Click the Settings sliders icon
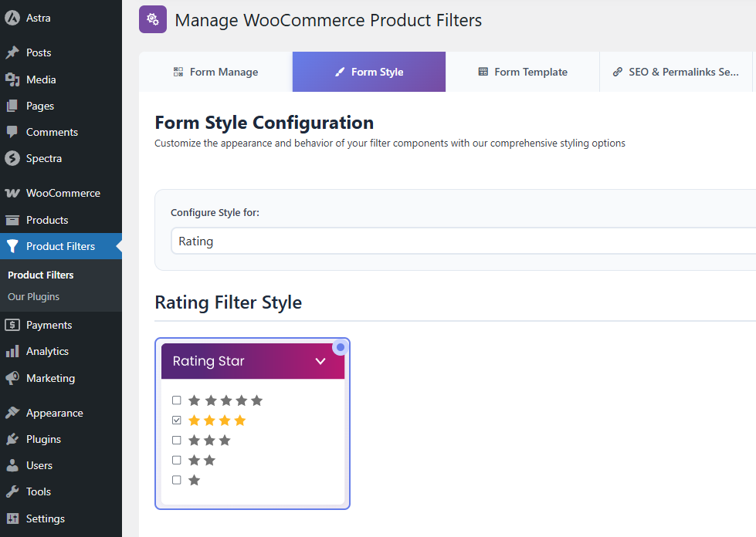This screenshot has height=537, width=756. coord(12,518)
